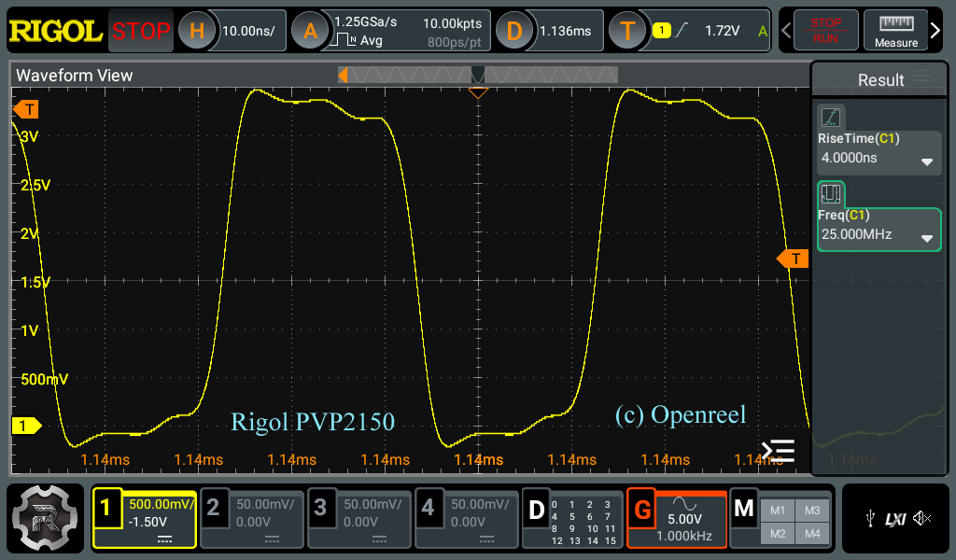
Task: Select math channel M2
Action: tap(778, 534)
